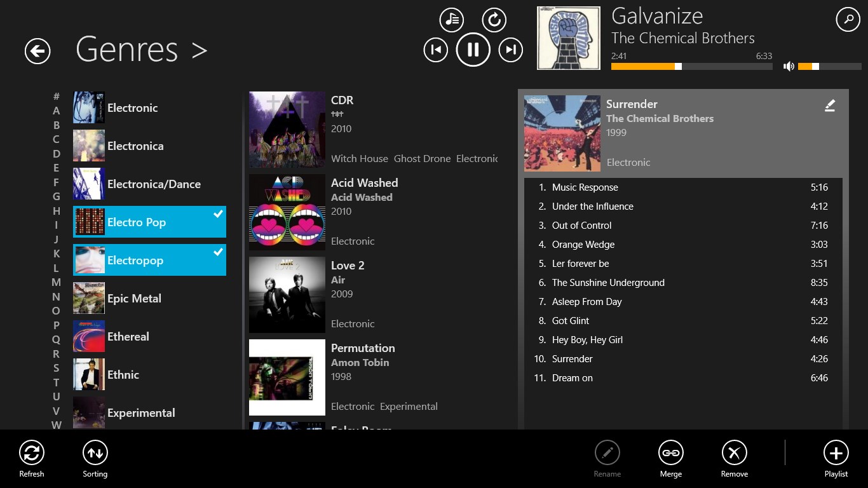The image size is (868, 488).
Task: Open search with the magnifier icon
Action: [848, 20]
